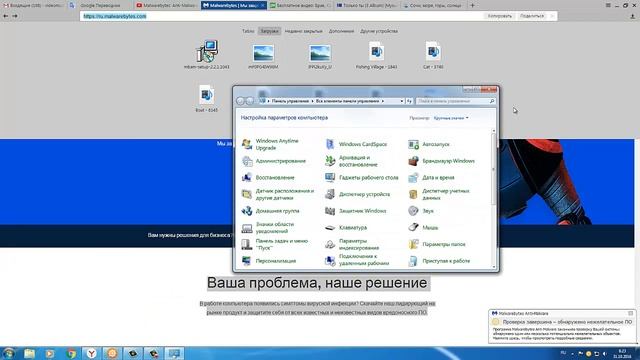The image size is (640, 360).
Task: Expand Панель управления breadcrumb arrow
Action: click(x=312, y=101)
